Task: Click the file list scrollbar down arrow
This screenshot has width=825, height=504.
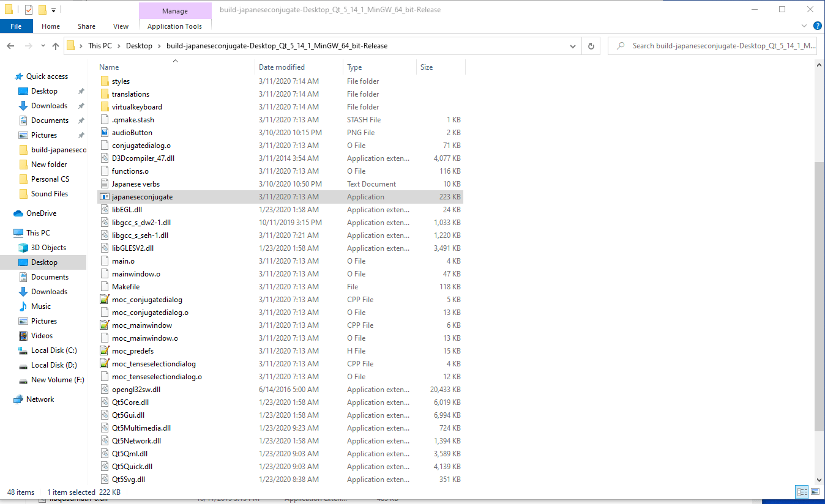Action: point(819,481)
